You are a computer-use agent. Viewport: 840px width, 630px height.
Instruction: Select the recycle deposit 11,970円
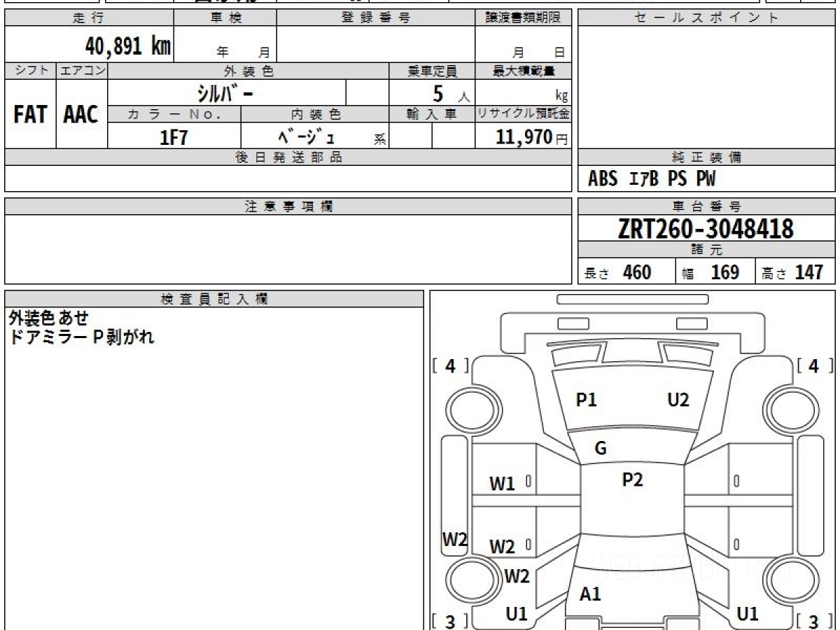pyautogui.click(x=532, y=137)
